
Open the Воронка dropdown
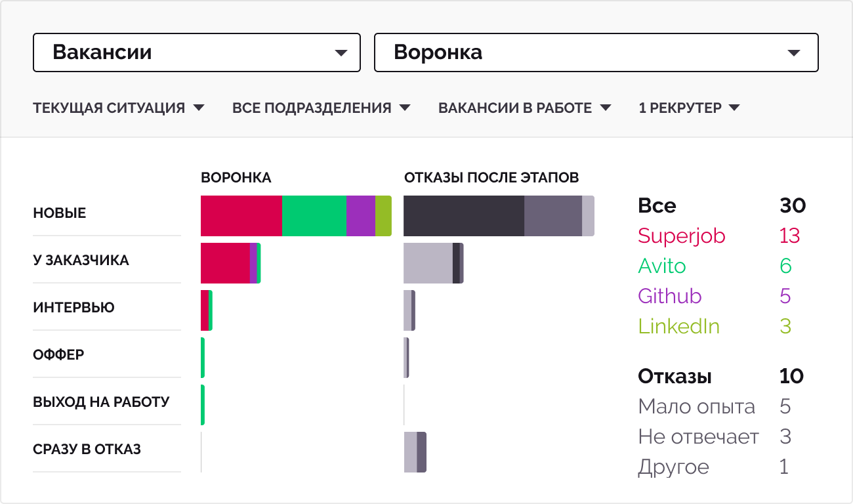[x=596, y=52]
